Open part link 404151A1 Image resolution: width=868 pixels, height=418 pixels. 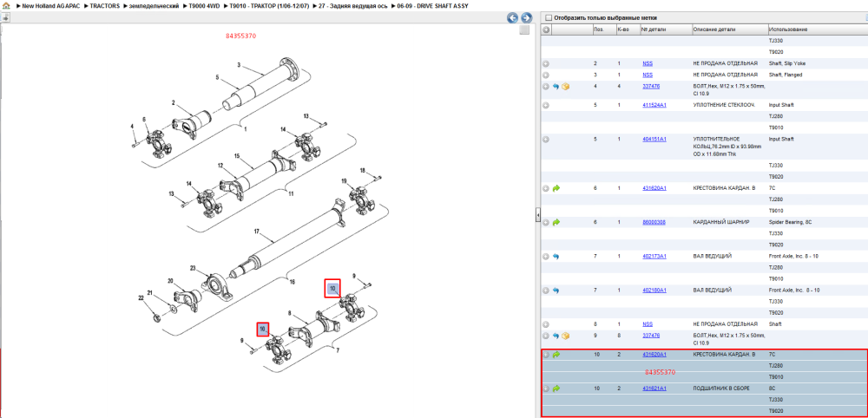[x=654, y=140]
